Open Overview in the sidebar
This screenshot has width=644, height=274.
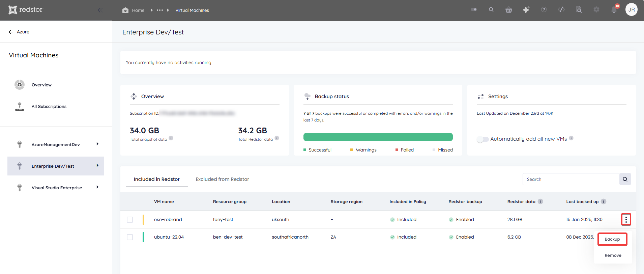(41, 85)
